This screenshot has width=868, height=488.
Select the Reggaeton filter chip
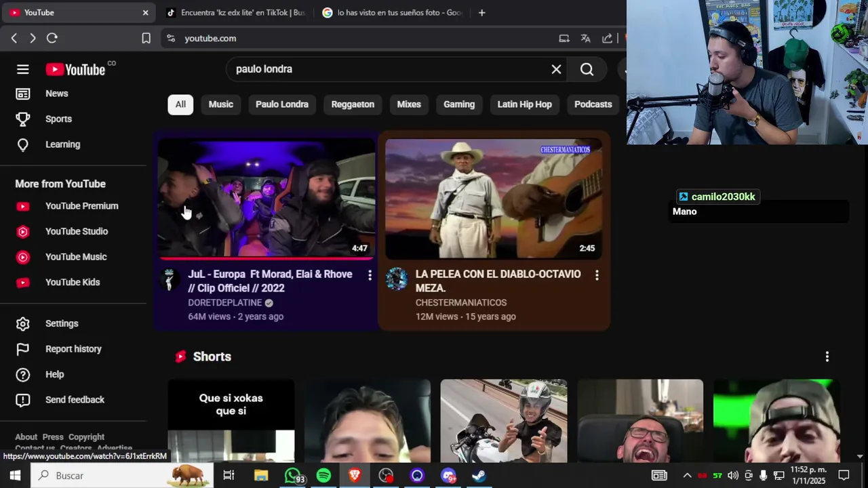point(353,104)
